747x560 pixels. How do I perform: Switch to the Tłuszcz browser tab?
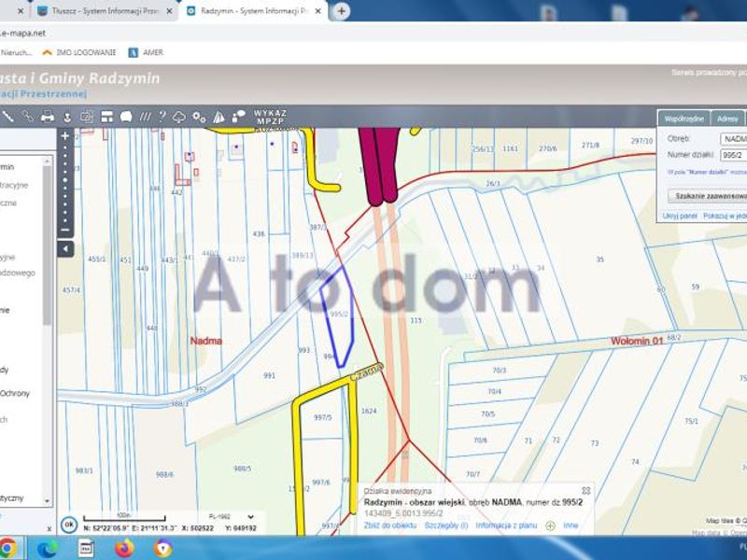(x=105, y=11)
